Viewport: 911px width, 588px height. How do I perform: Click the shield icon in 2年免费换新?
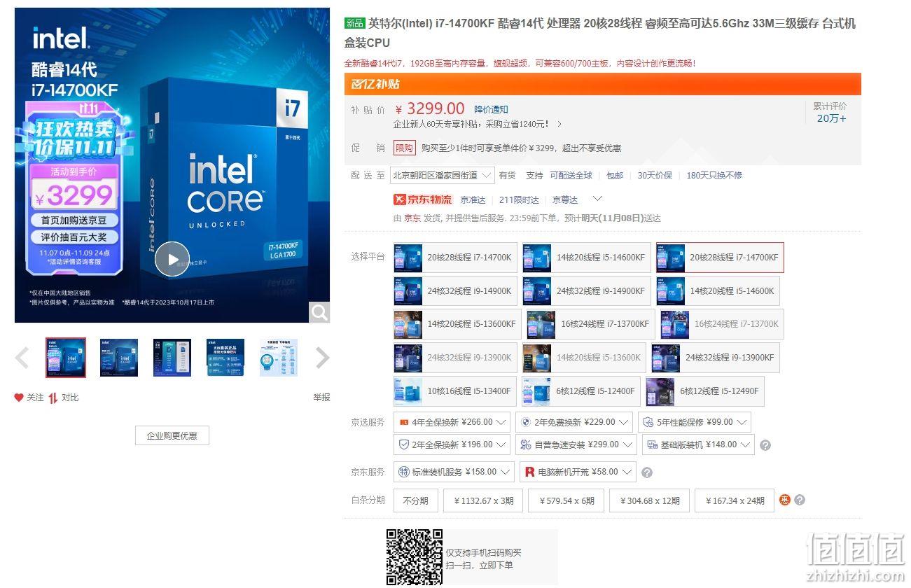pyautogui.click(x=526, y=422)
